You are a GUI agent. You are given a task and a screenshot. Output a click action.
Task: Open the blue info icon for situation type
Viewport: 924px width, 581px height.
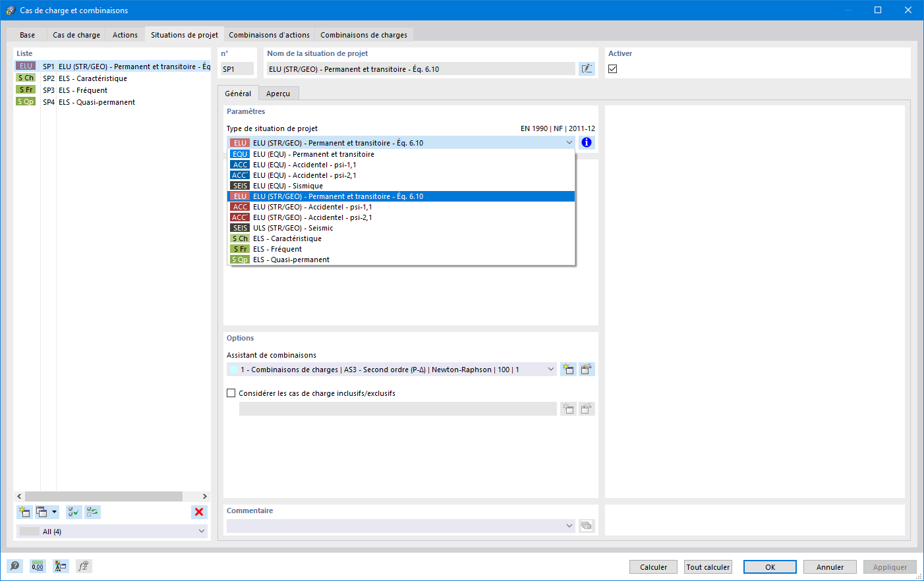pos(587,142)
